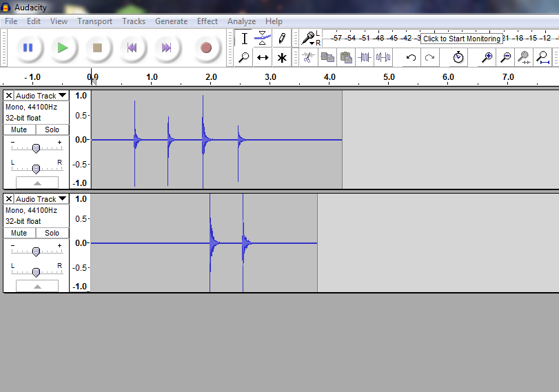Open second Audio Track name dropdown menu
Image resolution: width=559 pixels, height=392 pixels.
(x=41, y=199)
